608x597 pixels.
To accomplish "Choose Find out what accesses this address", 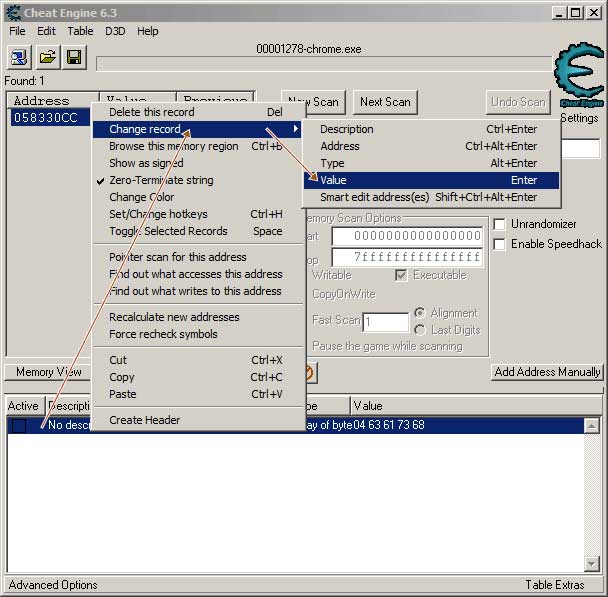I will pos(197,274).
